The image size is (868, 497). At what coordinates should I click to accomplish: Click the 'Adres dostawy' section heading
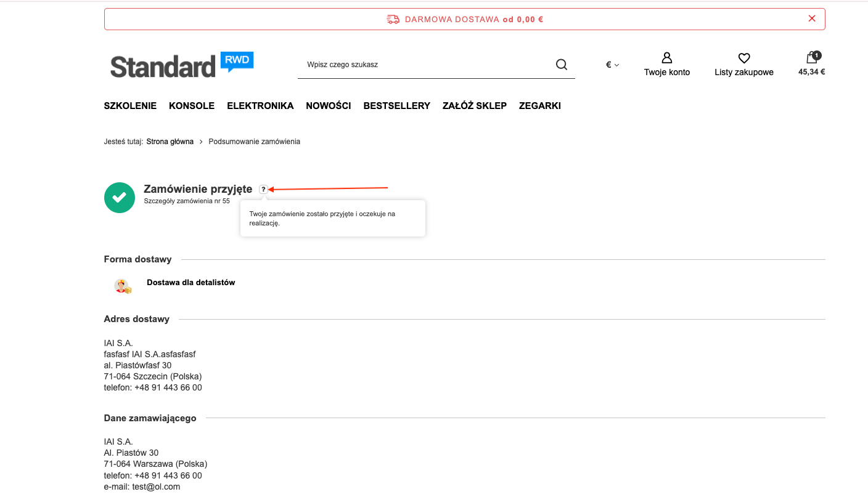(x=137, y=319)
